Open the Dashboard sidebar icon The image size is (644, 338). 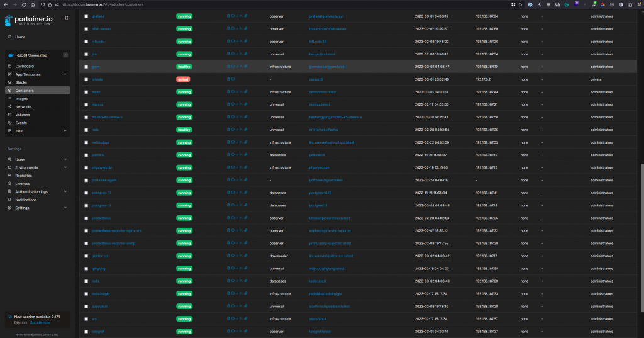10,66
